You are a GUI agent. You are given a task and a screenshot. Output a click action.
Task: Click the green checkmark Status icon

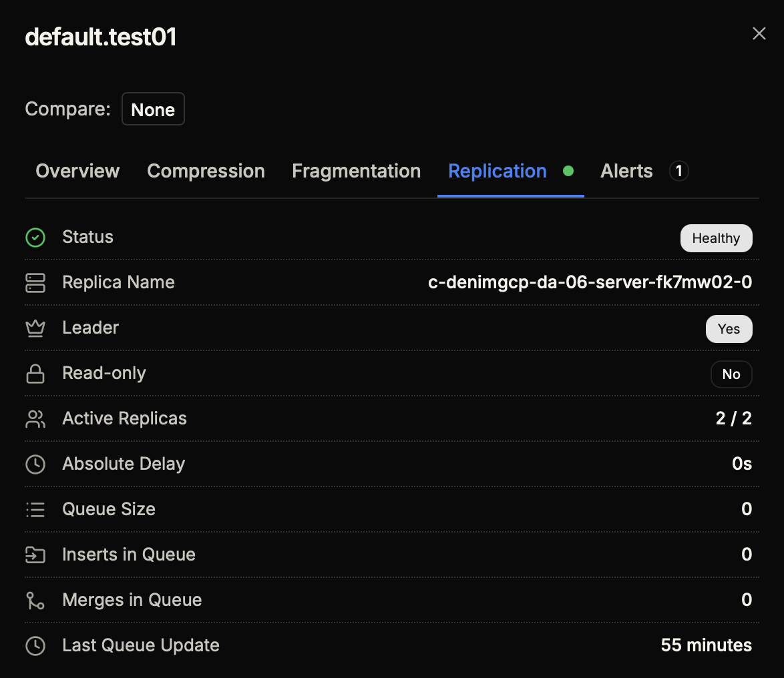coord(35,238)
